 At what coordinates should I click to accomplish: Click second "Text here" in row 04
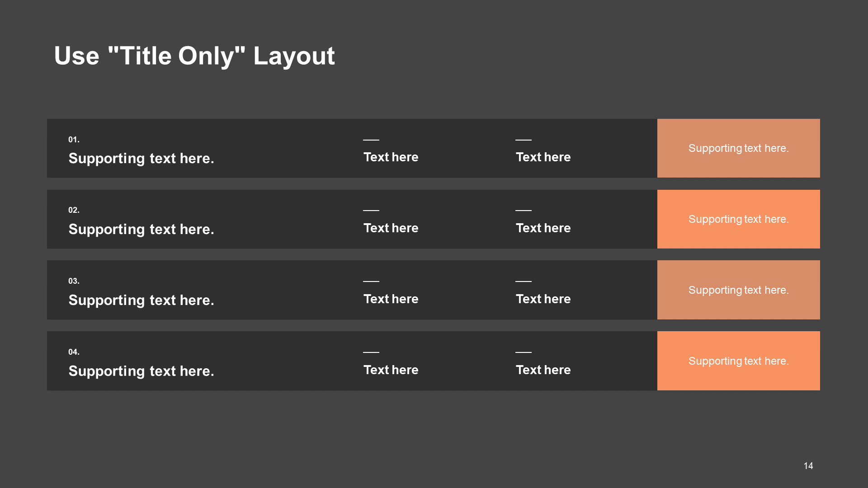543,370
